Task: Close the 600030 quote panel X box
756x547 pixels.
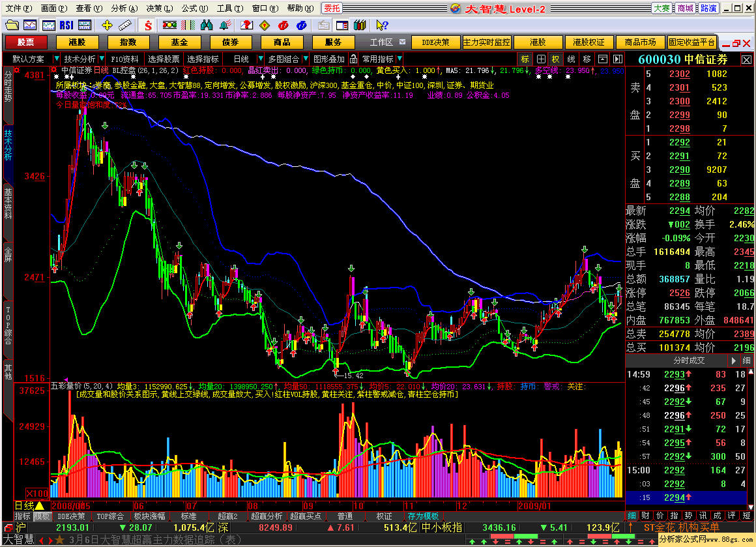Action: (x=746, y=59)
